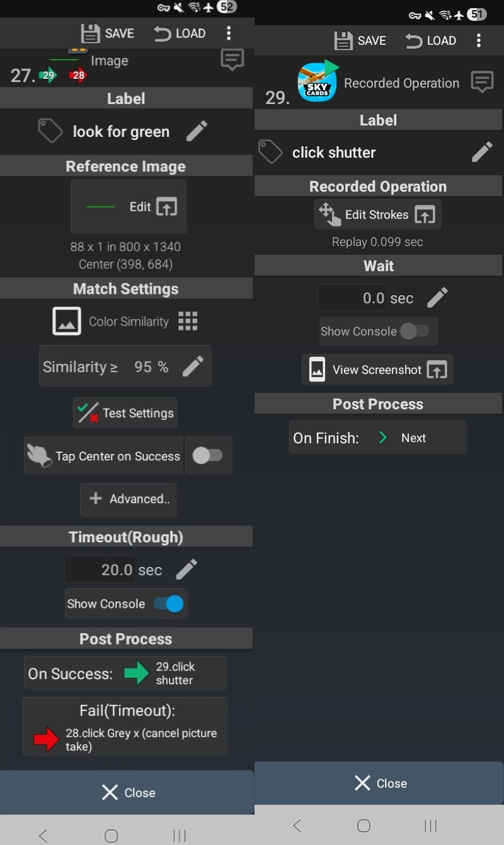Open the On Success '29.click shutter' selector

125,673
